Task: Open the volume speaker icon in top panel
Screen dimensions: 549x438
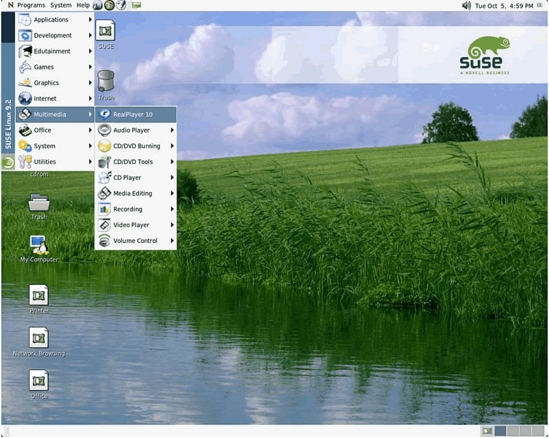Action: 466,5
